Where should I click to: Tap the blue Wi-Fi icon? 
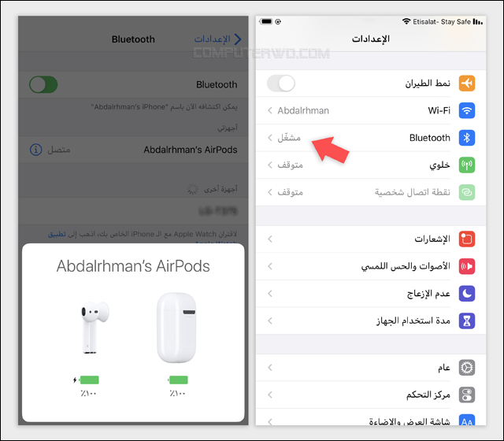(467, 110)
